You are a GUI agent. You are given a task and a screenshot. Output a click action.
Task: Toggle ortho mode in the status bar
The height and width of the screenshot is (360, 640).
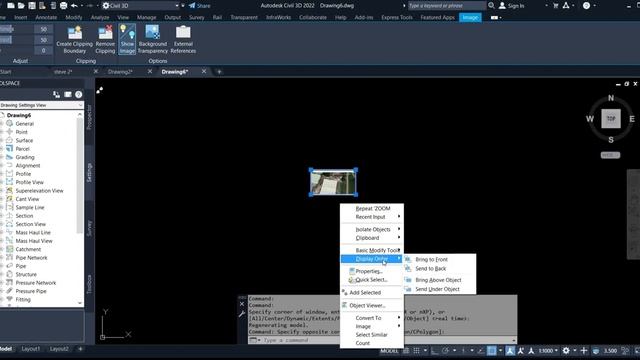[435, 351]
